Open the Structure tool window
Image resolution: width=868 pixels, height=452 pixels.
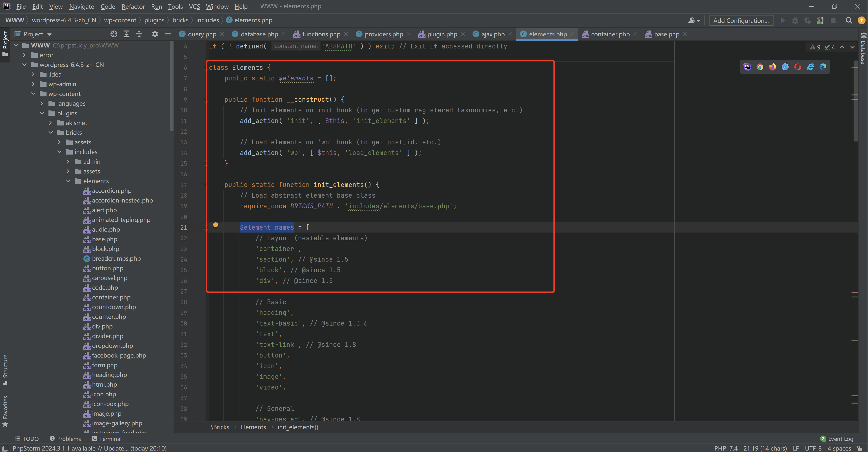(x=5, y=369)
